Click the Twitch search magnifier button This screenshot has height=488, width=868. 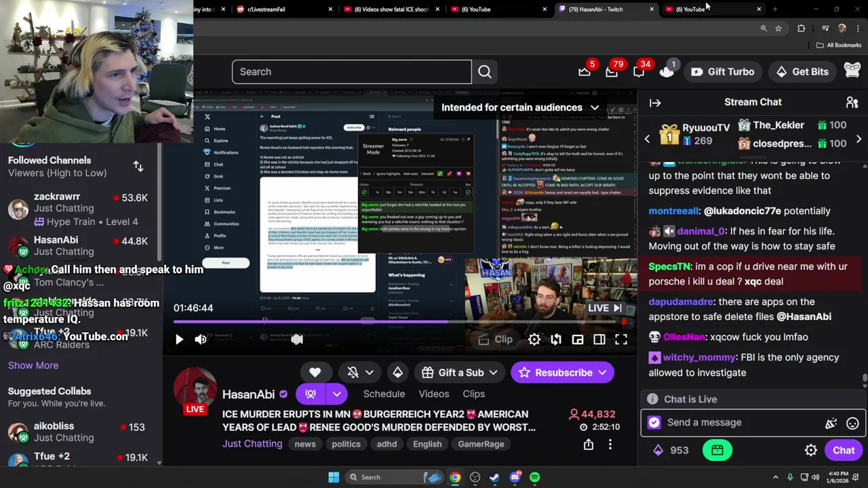(x=485, y=72)
